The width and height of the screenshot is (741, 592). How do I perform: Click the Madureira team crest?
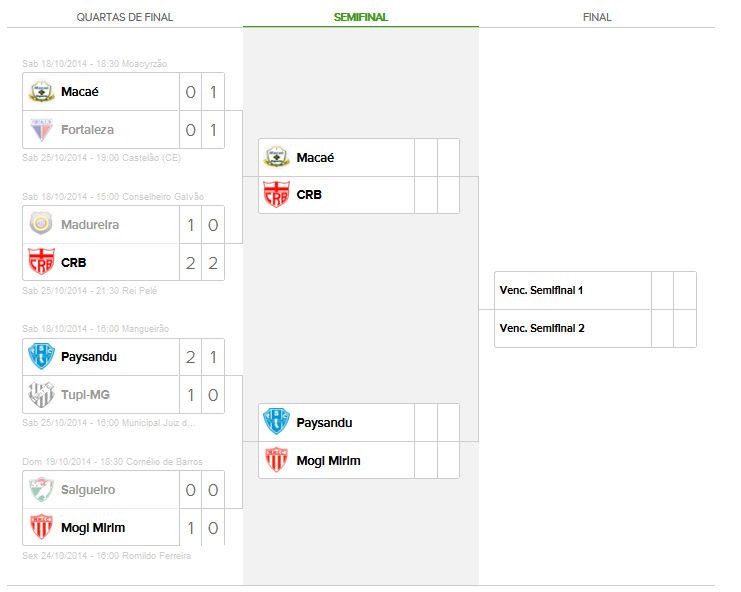coord(41,225)
